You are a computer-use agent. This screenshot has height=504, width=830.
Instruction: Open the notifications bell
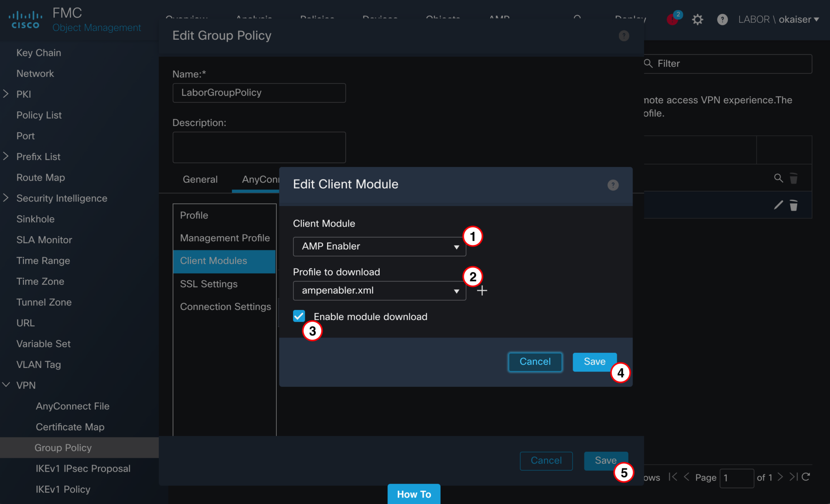(x=673, y=19)
